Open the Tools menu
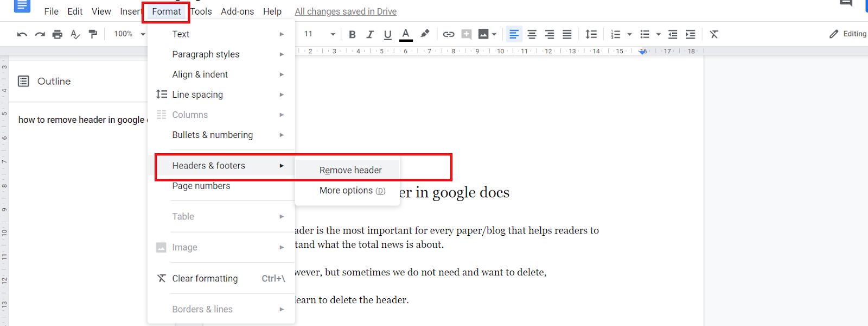 pos(201,11)
